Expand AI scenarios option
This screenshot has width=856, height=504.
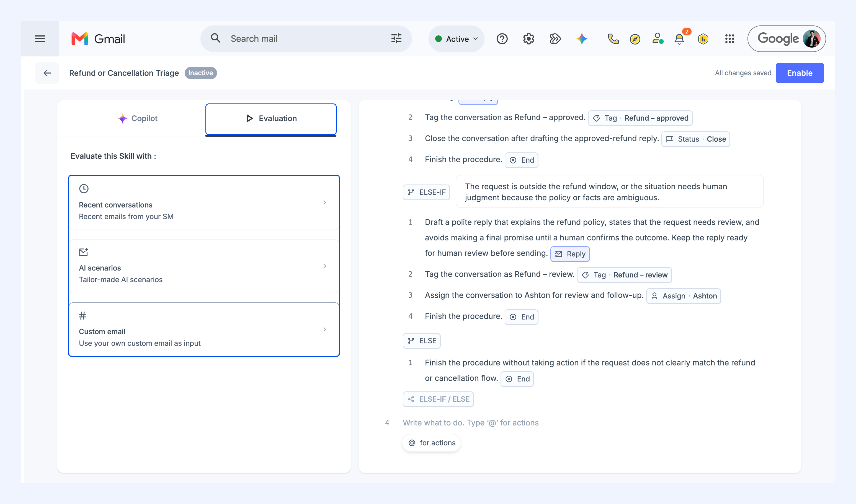(x=204, y=266)
